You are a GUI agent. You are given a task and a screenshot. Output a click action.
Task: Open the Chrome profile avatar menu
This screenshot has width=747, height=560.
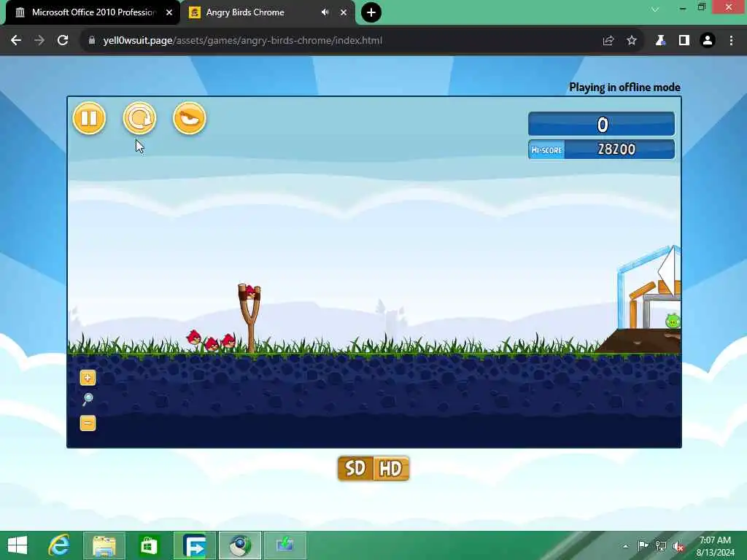(x=708, y=41)
